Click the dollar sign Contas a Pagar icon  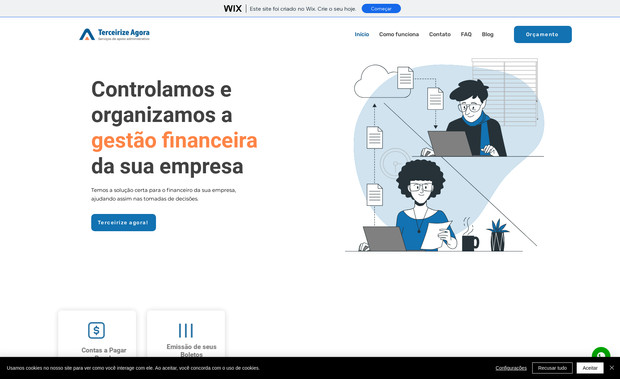[96, 330]
